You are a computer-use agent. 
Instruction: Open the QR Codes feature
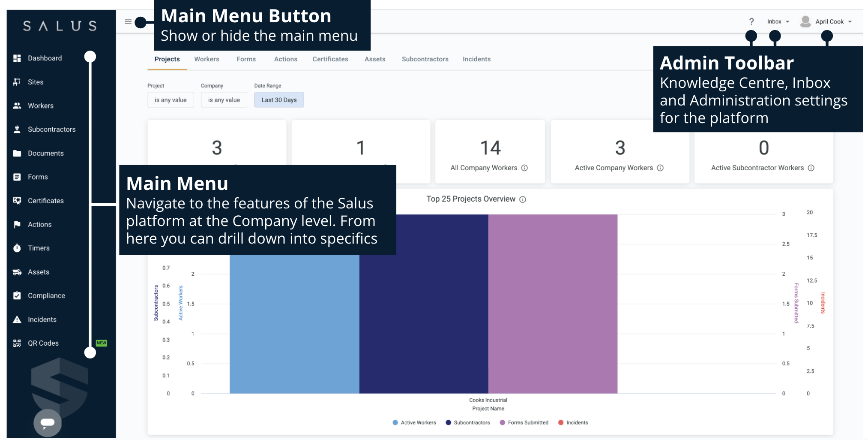(43, 343)
